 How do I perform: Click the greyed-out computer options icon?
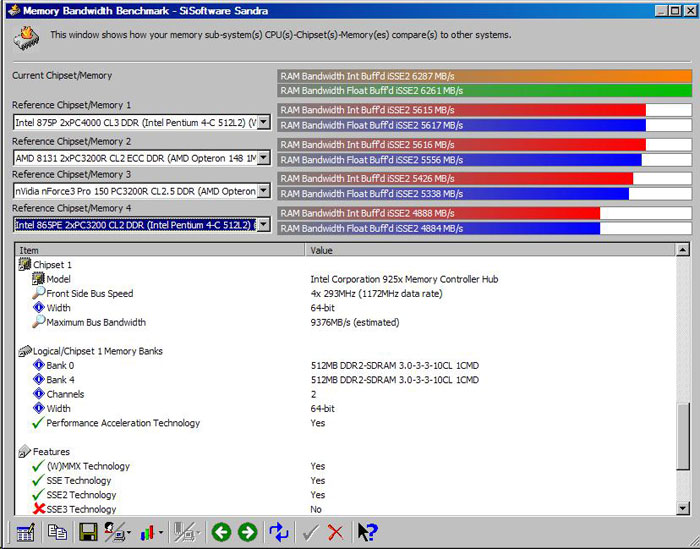(185, 532)
